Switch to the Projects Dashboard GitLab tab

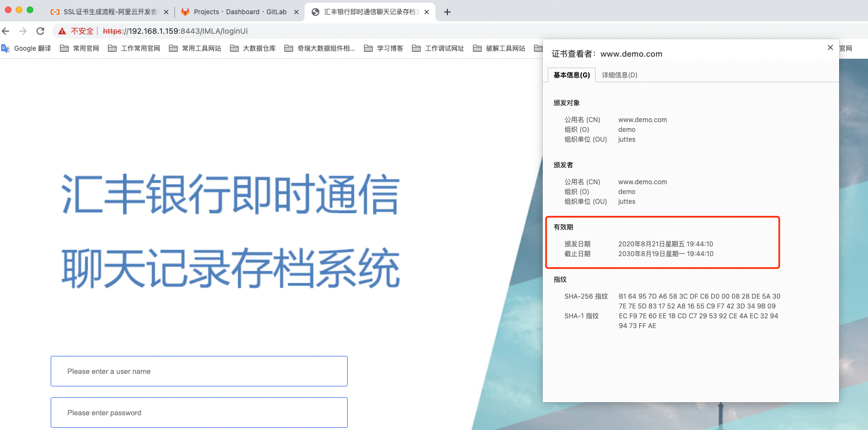[x=240, y=12]
